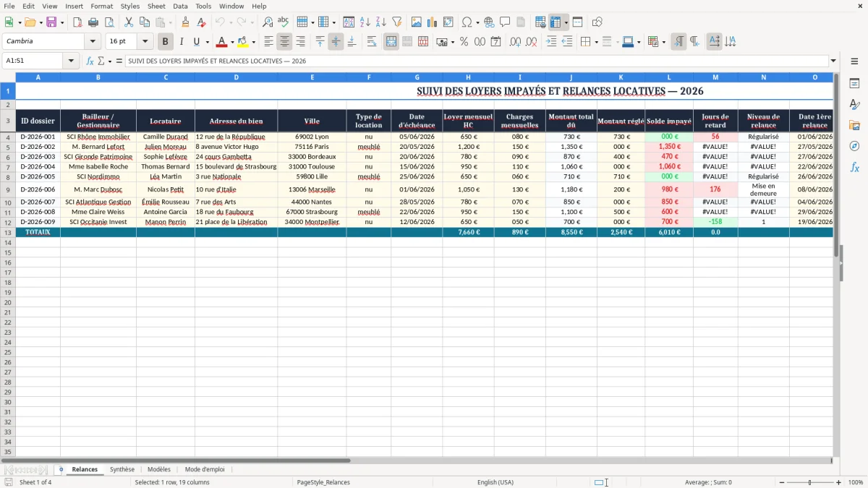Click the Print icon
The height and width of the screenshot is (488, 868).
[x=93, y=22]
